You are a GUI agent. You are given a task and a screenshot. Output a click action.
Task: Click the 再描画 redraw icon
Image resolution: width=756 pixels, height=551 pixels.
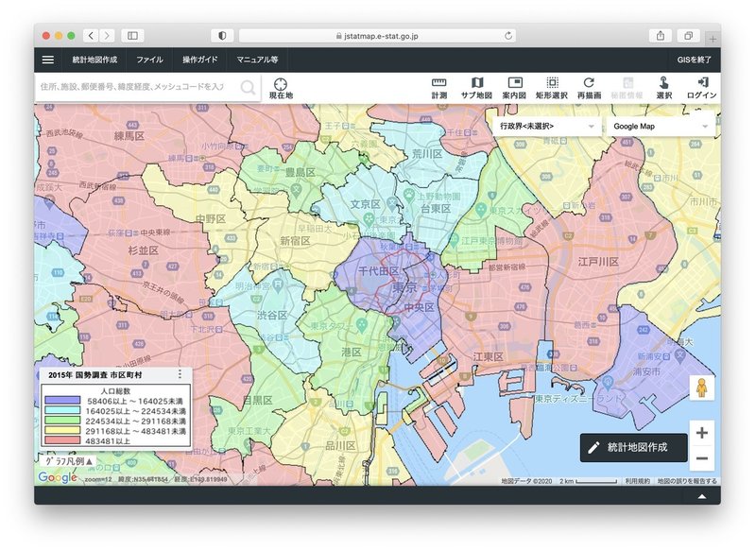click(x=589, y=88)
